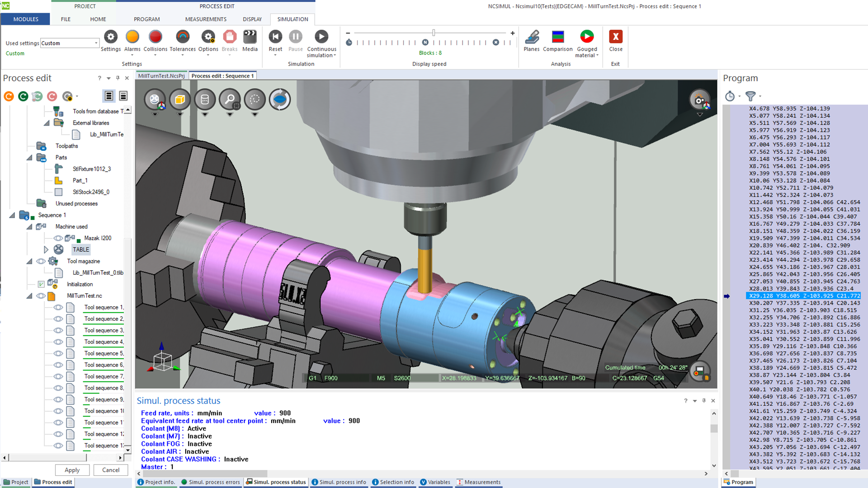
Task: Toggle the Initialization checkbox
Action: point(41,284)
